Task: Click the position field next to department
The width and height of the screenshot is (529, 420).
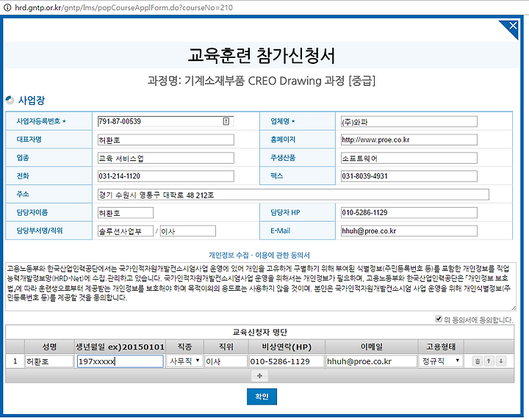Action: 188,231
